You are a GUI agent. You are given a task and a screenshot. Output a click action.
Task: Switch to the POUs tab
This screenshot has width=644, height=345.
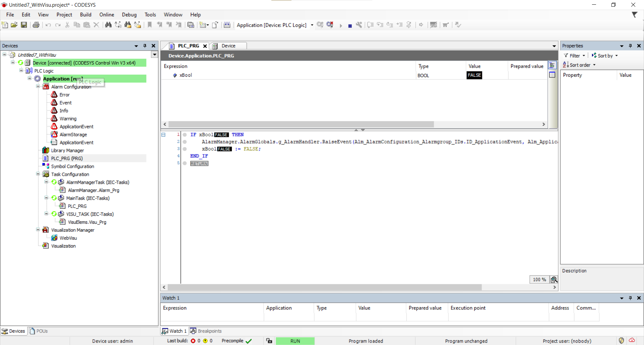tap(38, 331)
